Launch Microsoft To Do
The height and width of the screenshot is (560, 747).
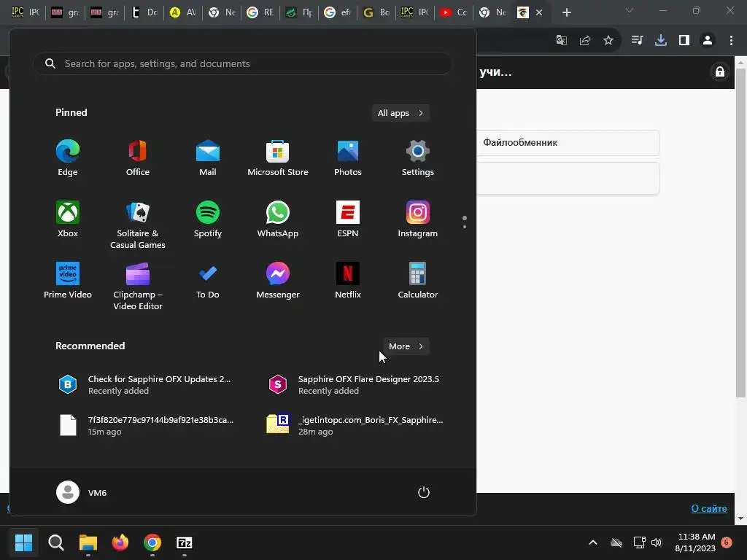click(208, 281)
